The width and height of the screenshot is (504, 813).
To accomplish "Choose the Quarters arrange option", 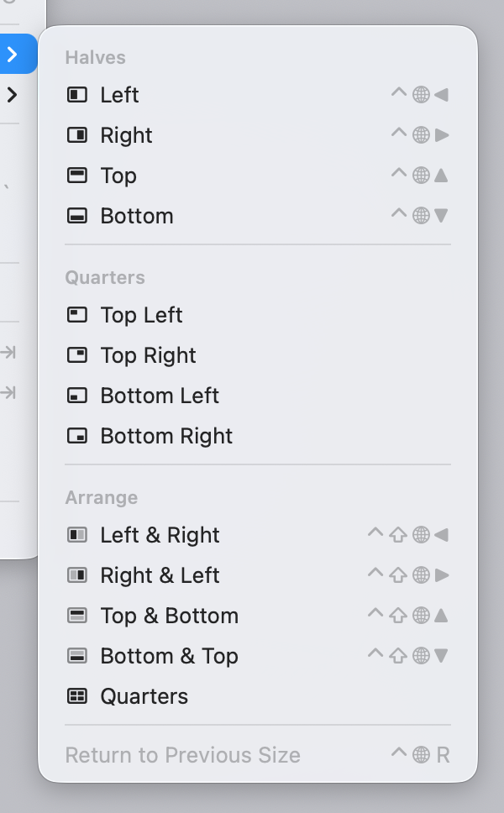I will 144,696.
